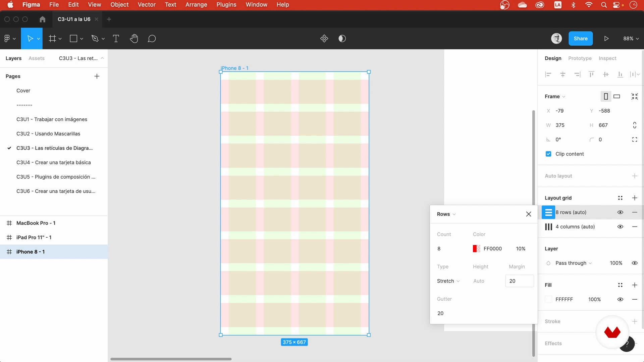Go to the home tab icon
Image resolution: width=644 pixels, height=362 pixels.
point(42,19)
